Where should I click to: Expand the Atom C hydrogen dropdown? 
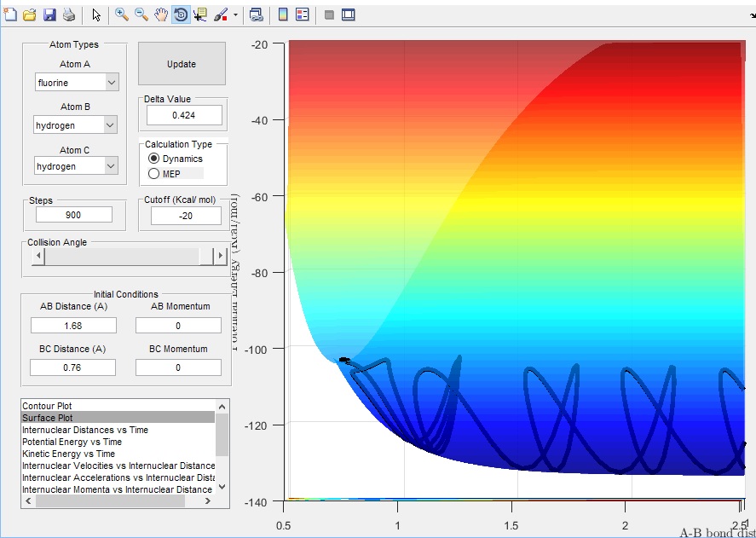[111, 167]
